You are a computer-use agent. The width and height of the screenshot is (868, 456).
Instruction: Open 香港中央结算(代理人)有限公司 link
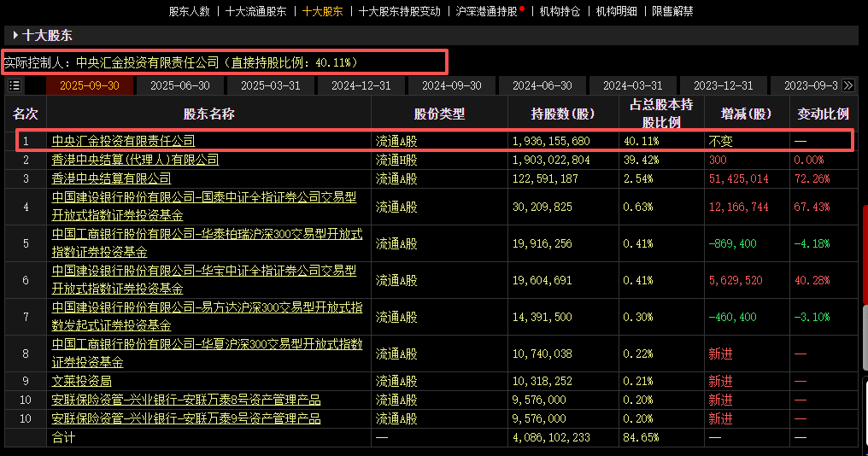(135, 160)
